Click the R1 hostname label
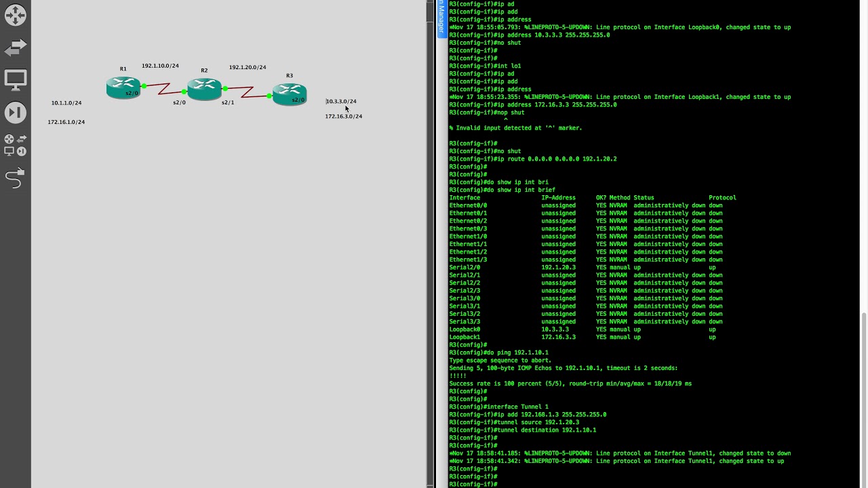Screen dimensions: 868x488 pos(123,68)
